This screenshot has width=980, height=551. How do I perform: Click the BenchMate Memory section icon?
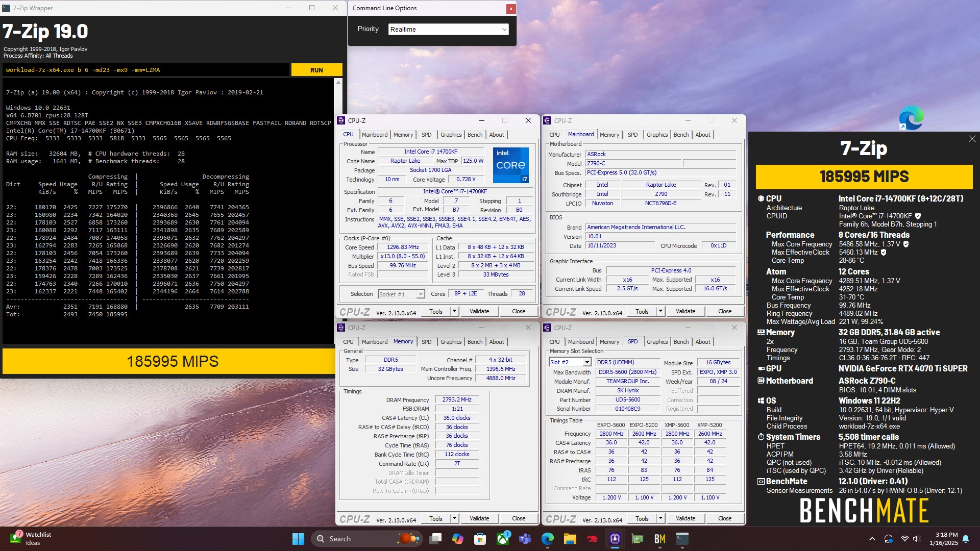click(761, 332)
